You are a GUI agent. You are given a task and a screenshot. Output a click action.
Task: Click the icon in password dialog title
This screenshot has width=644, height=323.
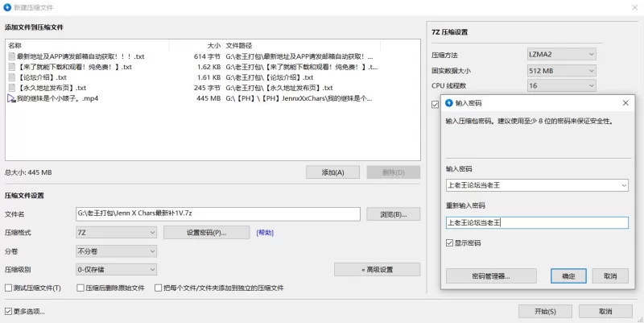click(449, 103)
